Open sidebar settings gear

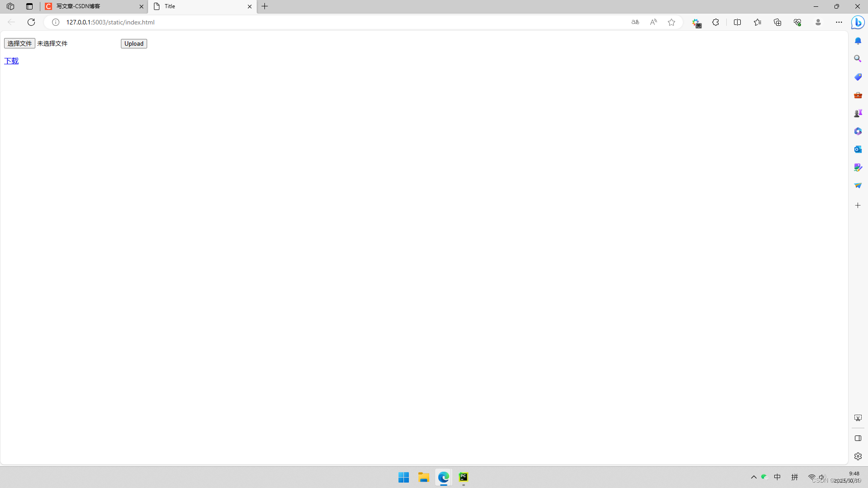(858, 456)
